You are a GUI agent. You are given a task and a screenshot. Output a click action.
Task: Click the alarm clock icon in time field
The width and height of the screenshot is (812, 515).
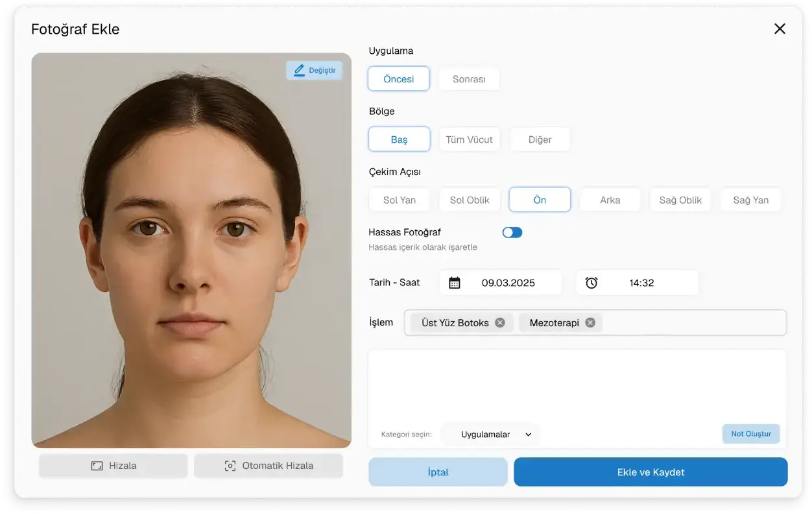coord(591,283)
